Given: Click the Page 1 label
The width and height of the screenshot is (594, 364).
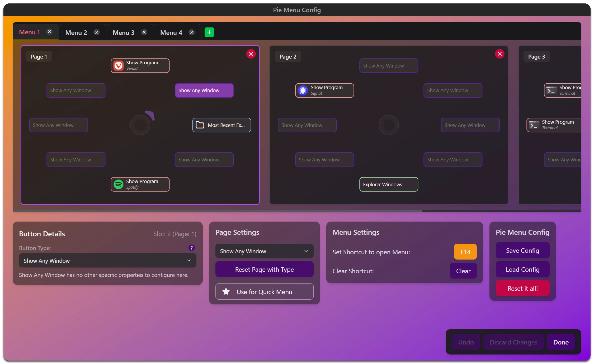Looking at the screenshot, I should click(x=39, y=56).
